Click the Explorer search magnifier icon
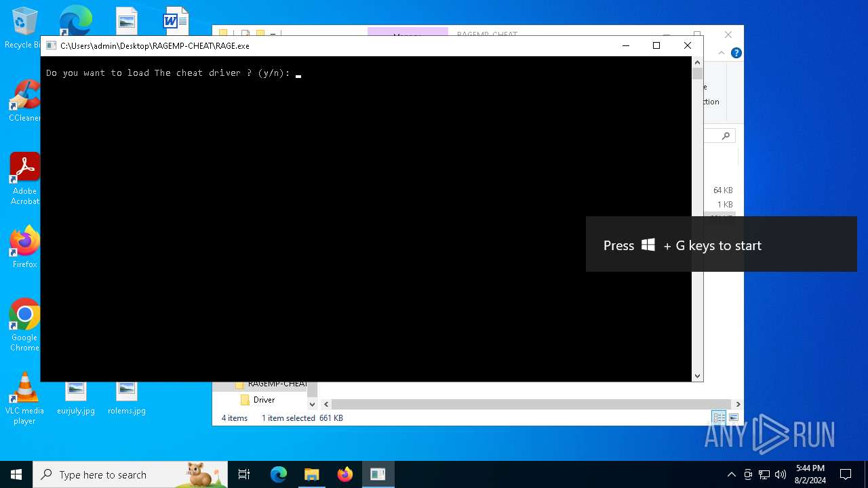 pos(726,136)
